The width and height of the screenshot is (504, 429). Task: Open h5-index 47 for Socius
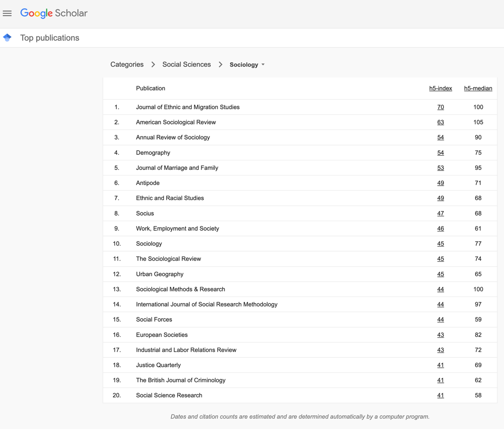pos(440,214)
